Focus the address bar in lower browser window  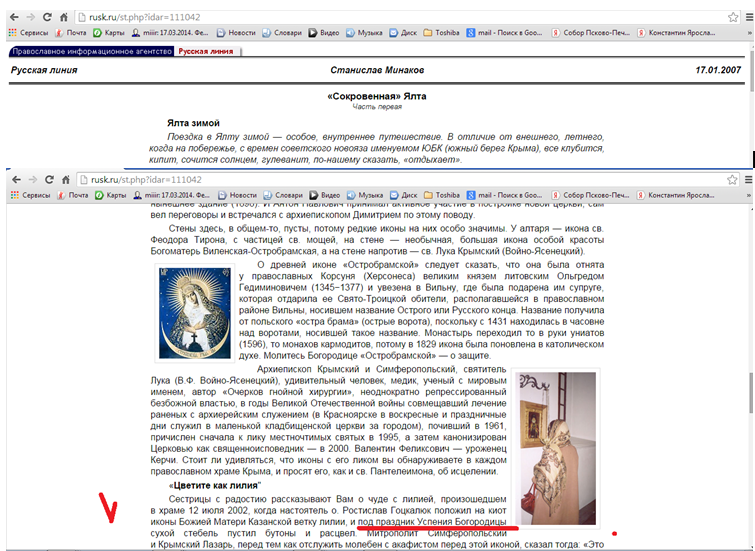(x=408, y=180)
